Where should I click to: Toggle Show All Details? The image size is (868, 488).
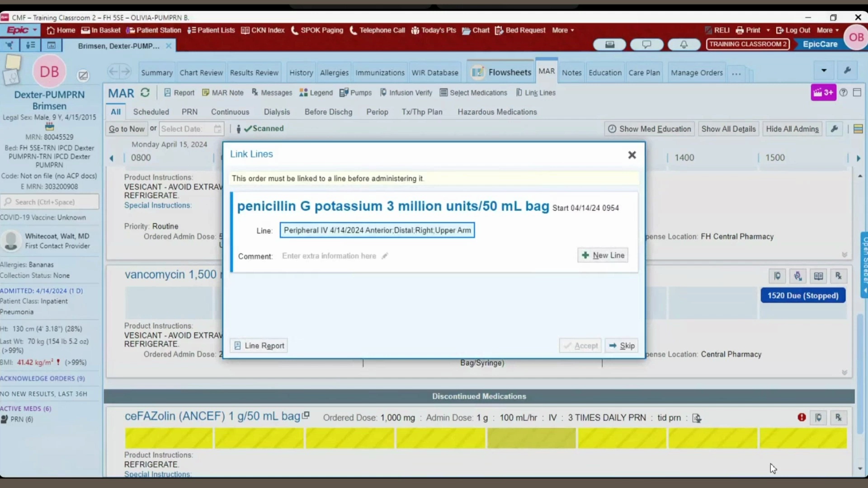(728, 129)
